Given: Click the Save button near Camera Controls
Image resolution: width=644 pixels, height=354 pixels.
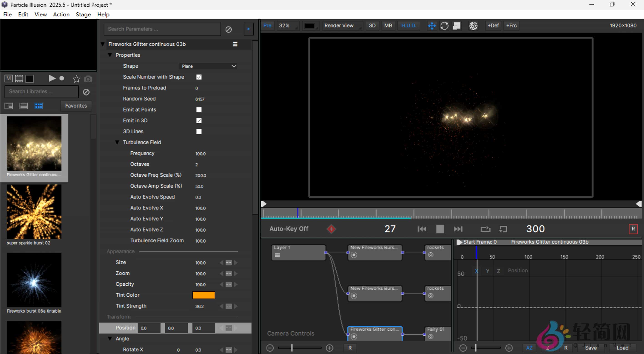Looking at the screenshot, I should pos(591,347).
